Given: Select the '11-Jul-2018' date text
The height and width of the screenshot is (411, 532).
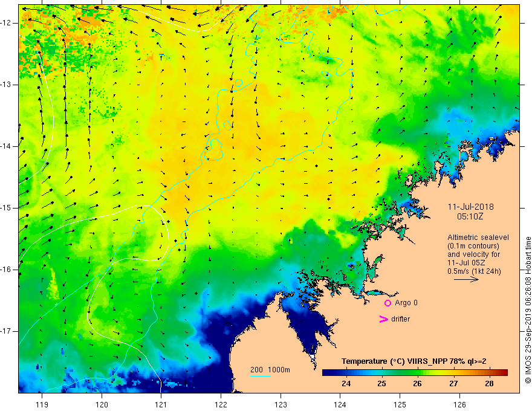Looking at the screenshot, I should coord(470,207).
